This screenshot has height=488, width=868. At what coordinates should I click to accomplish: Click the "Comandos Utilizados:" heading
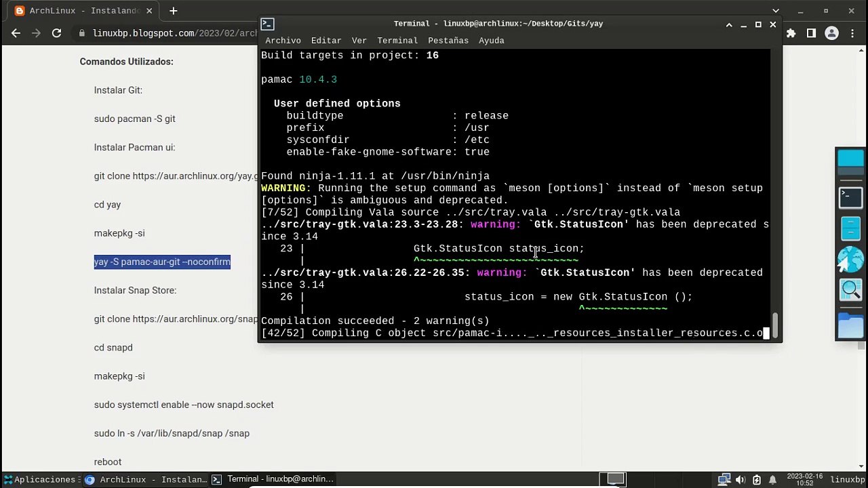tap(126, 62)
